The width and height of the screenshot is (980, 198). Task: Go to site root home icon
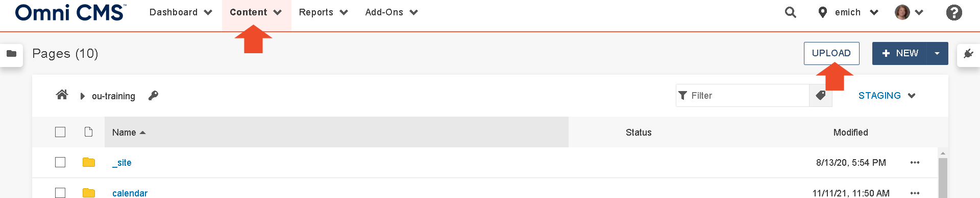[x=62, y=95]
